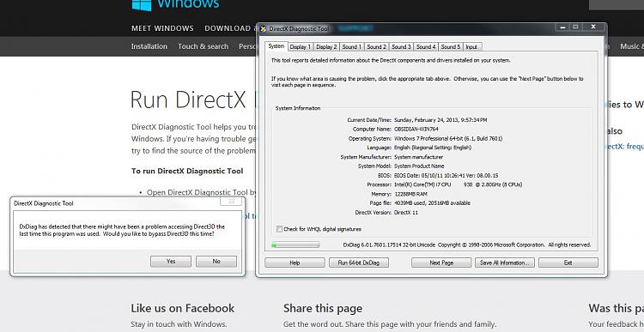Click 'To run DirectX Diagnostic Tool' bold text

187,171
